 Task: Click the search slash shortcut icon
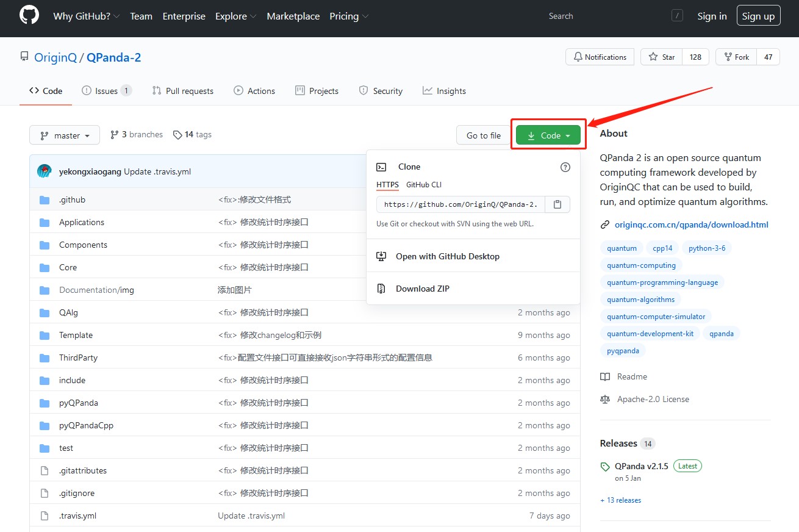click(x=677, y=16)
